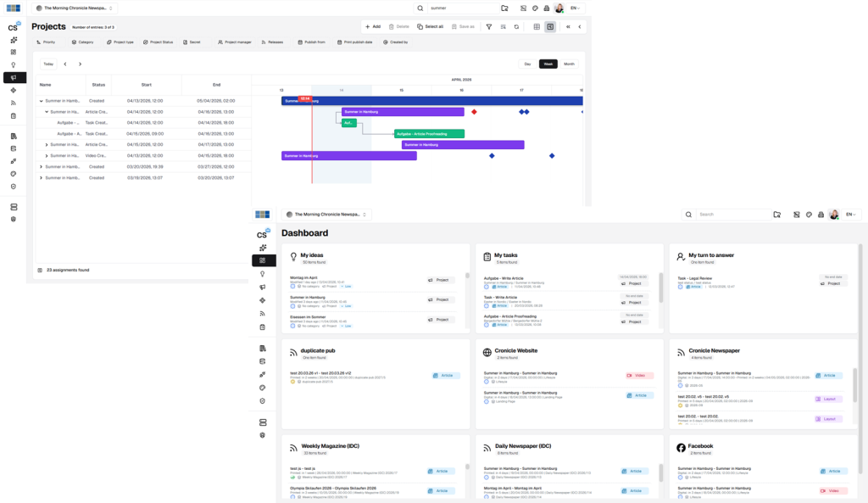The height and width of the screenshot is (503, 868).
Task: Open the Priority filter dropdown
Action: [46, 42]
